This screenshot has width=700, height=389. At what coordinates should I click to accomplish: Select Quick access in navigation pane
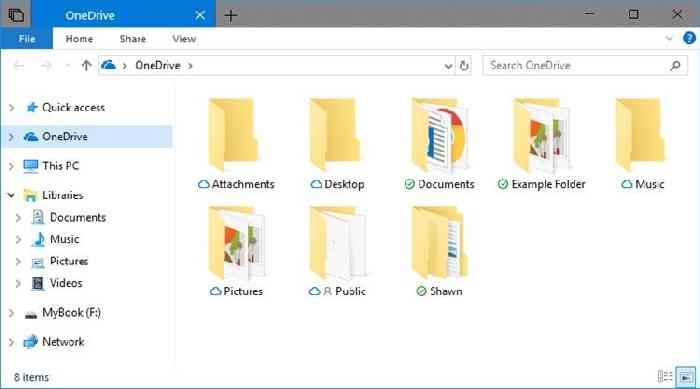point(73,107)
